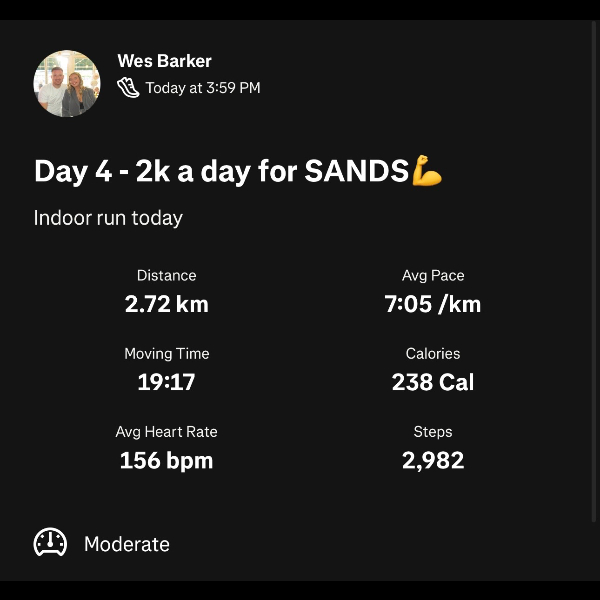
Task: Select the 7:05 /km pace value
Action: [x=433, y=304]
